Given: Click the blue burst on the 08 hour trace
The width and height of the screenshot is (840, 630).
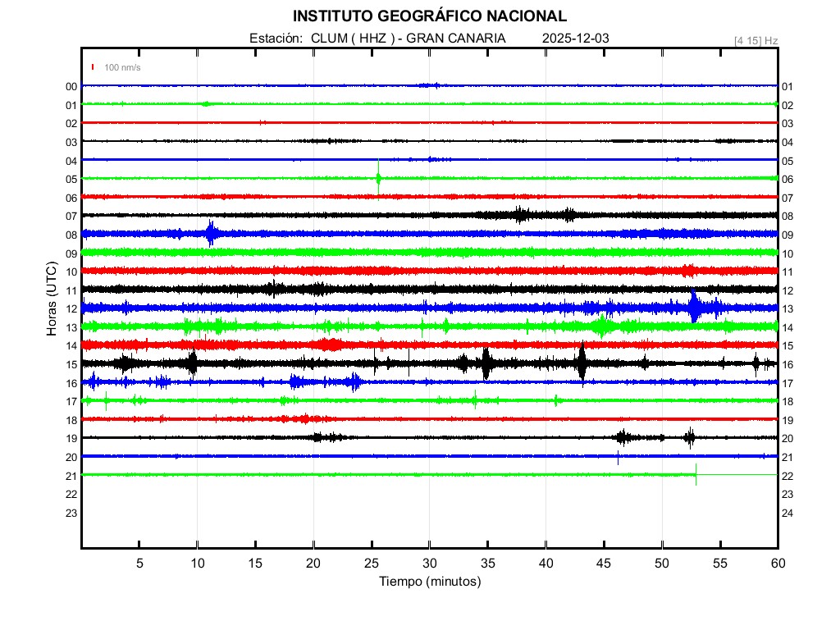Looking at the screenshot, I should tap(211, 233).
